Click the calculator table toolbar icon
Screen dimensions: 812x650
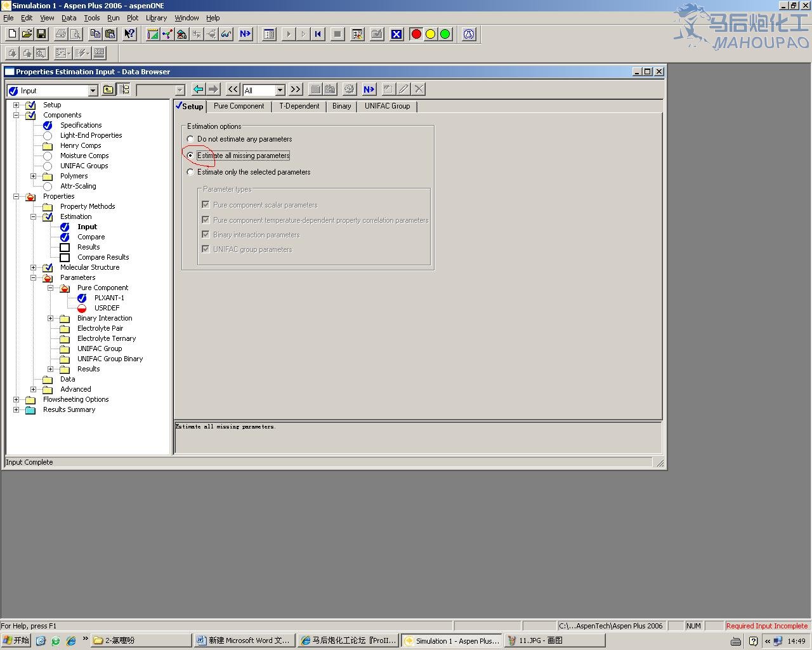pyautogui.click(x=269, y=34)
